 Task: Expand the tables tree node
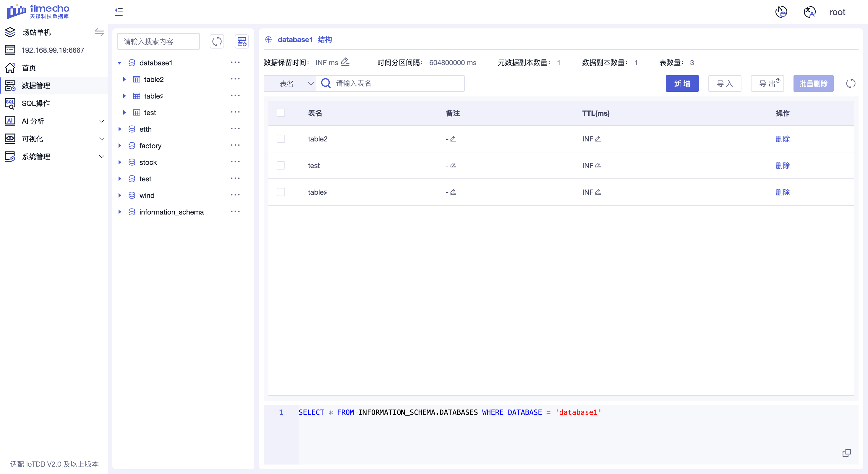coord(124,96)
